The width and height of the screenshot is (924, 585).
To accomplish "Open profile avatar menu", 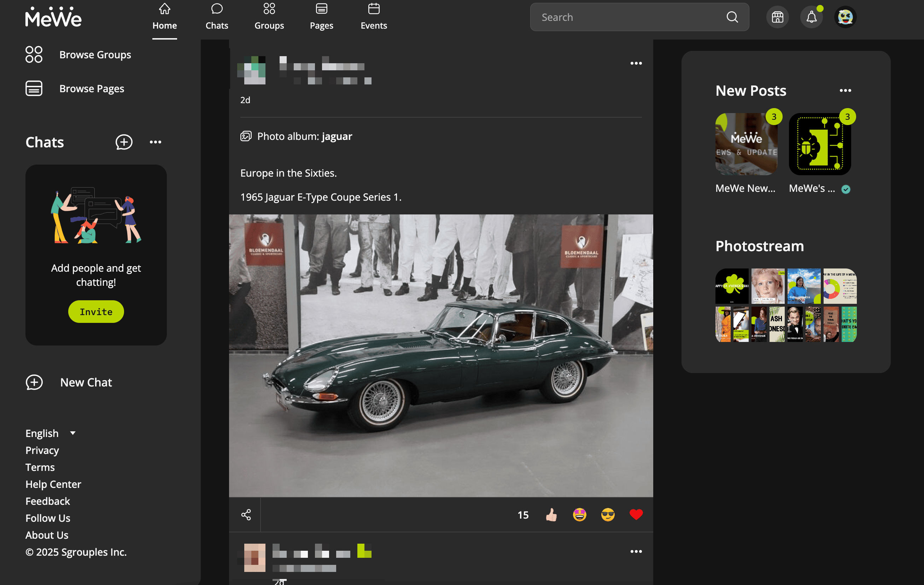I will (845, 17).
